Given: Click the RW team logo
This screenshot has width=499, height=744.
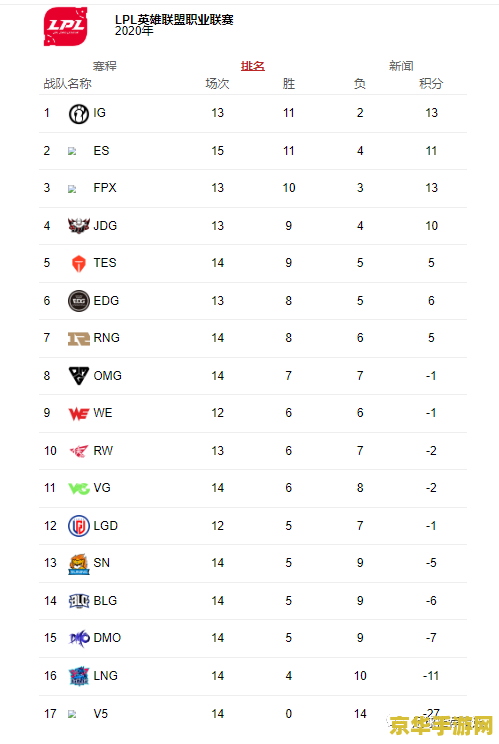Looking at the screenshot, I should pos(78,451).
